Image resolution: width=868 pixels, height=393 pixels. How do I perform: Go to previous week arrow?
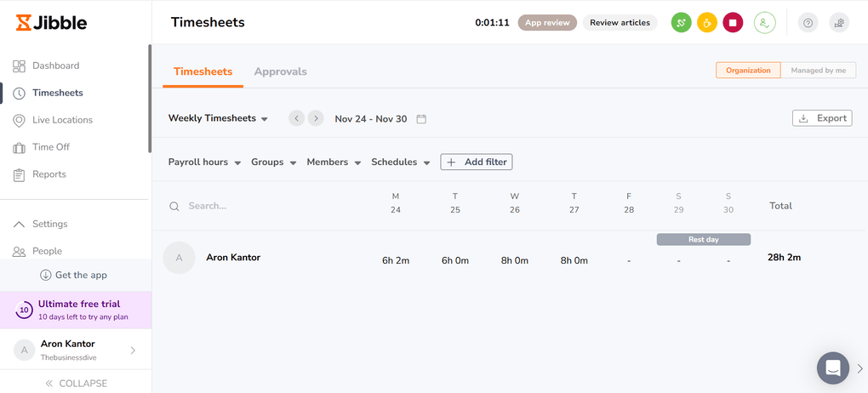[297, 118]
